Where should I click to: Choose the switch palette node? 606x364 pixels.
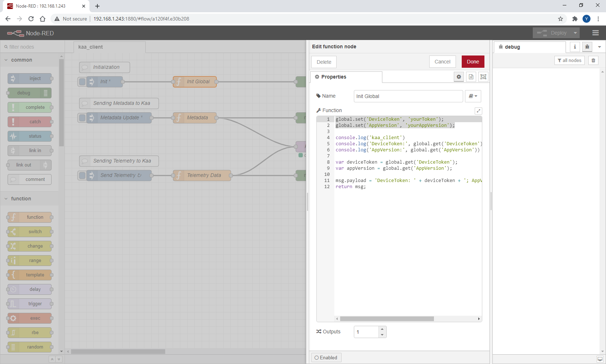(30, 232)
